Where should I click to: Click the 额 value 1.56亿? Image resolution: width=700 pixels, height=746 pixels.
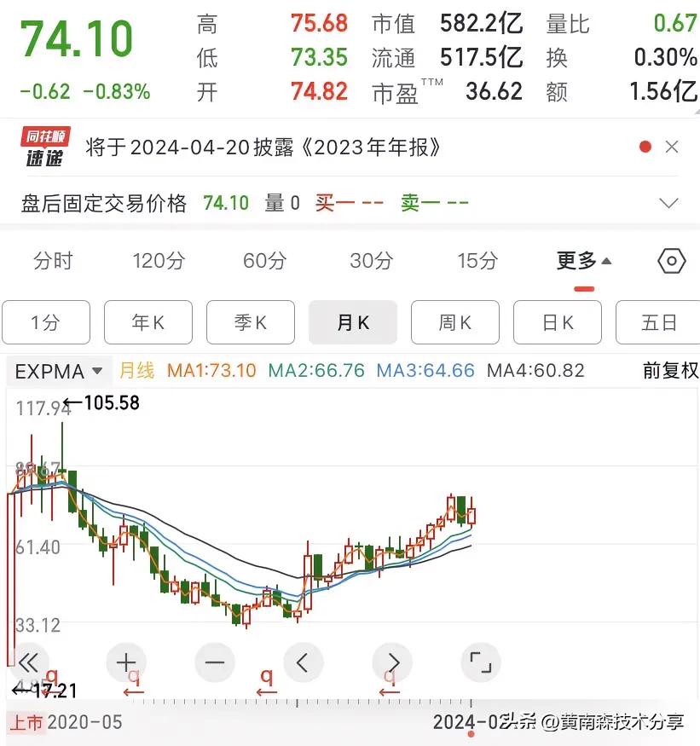point(663,91)
